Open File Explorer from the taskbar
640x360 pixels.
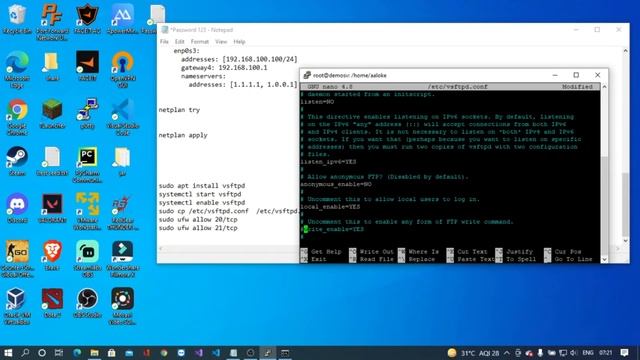pos(94,353)
